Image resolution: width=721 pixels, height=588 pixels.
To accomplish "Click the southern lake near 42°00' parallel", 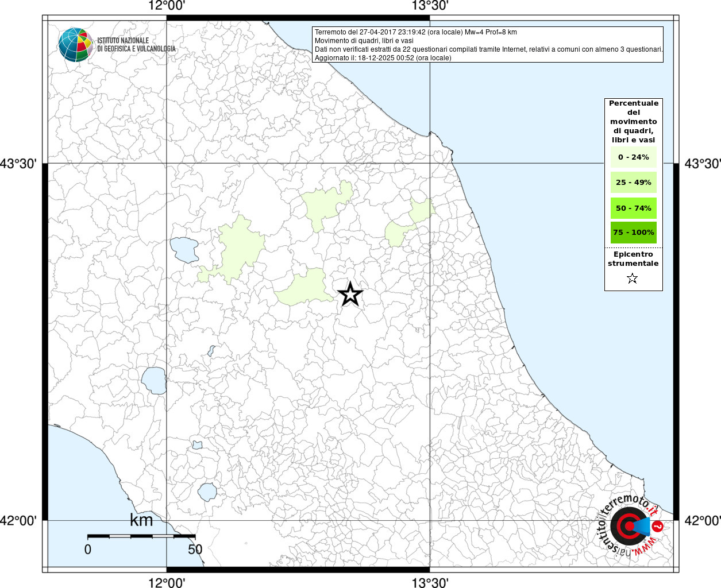I will pyautogui.click(x=207, y=492).
